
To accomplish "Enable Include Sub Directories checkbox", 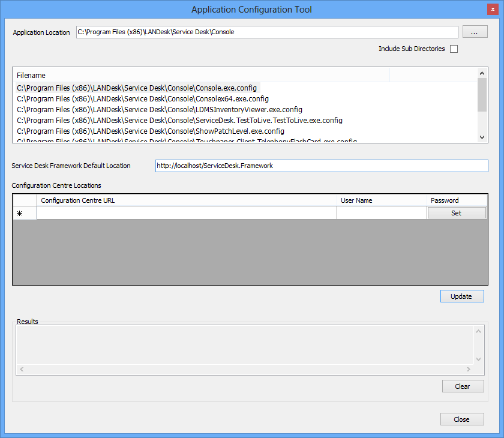I will 454,49.
